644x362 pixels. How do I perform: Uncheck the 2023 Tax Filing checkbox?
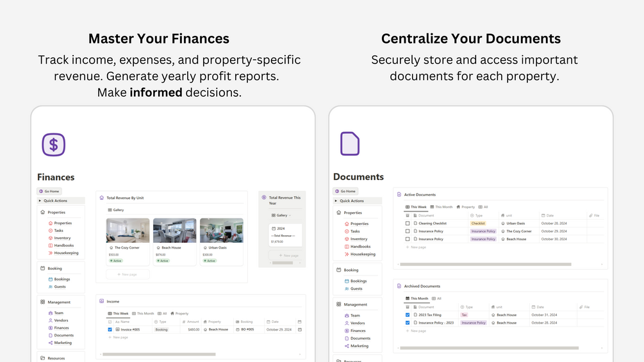click(408, 315)
